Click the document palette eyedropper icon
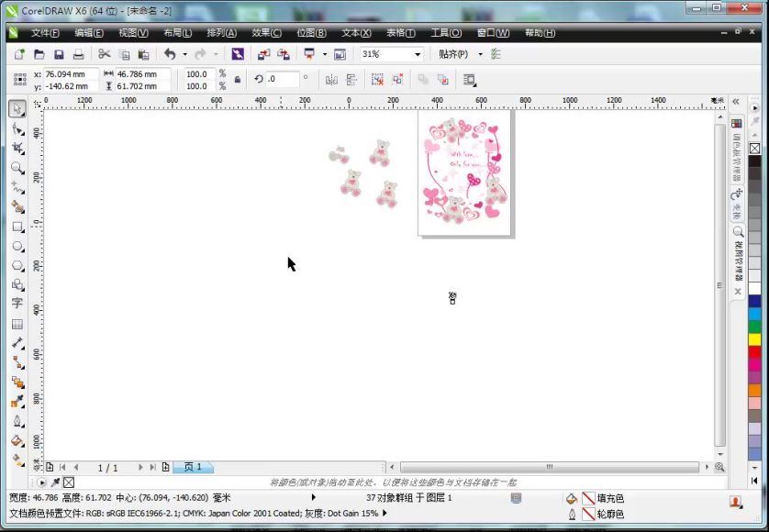The image size is (769, 532). 55,483
